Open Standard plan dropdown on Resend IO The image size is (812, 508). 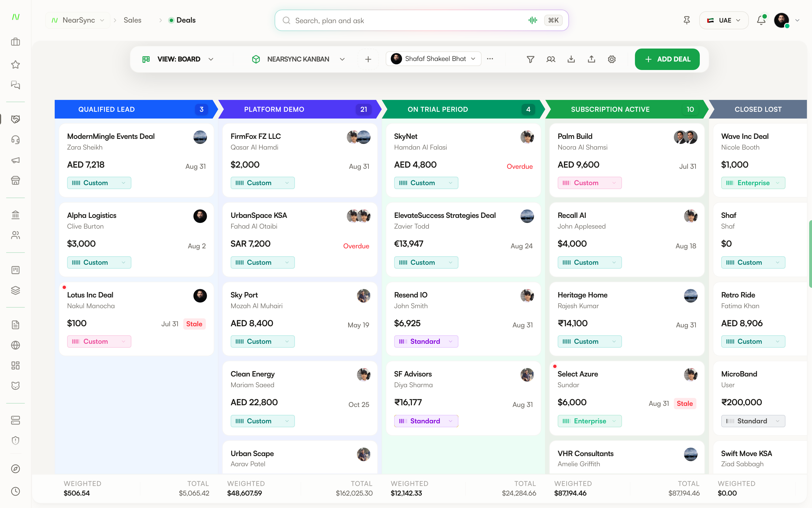(x=426, y=341)
